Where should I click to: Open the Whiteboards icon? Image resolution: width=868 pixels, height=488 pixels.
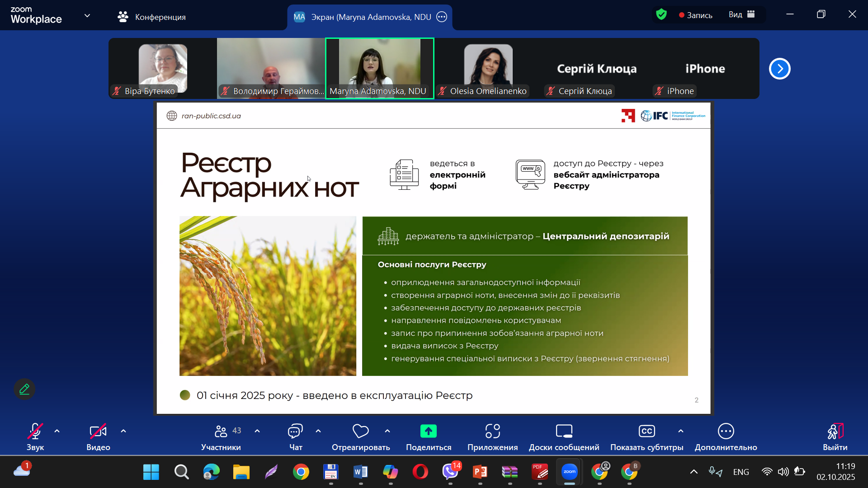564,432
